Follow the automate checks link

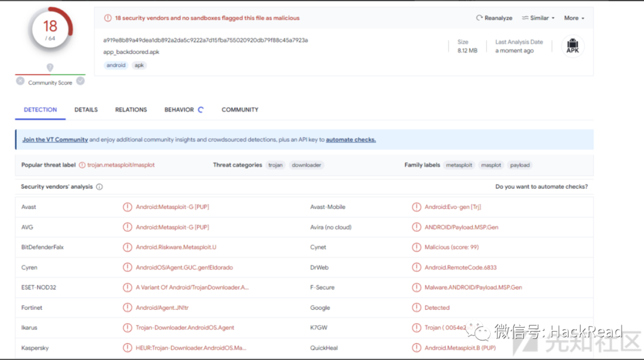pos(351,139)
